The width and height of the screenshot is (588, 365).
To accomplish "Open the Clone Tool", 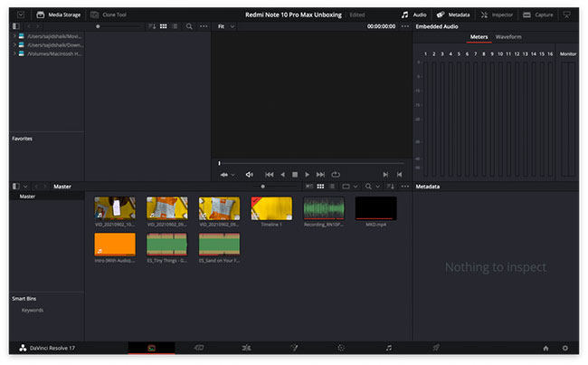I will click(109, 14).
